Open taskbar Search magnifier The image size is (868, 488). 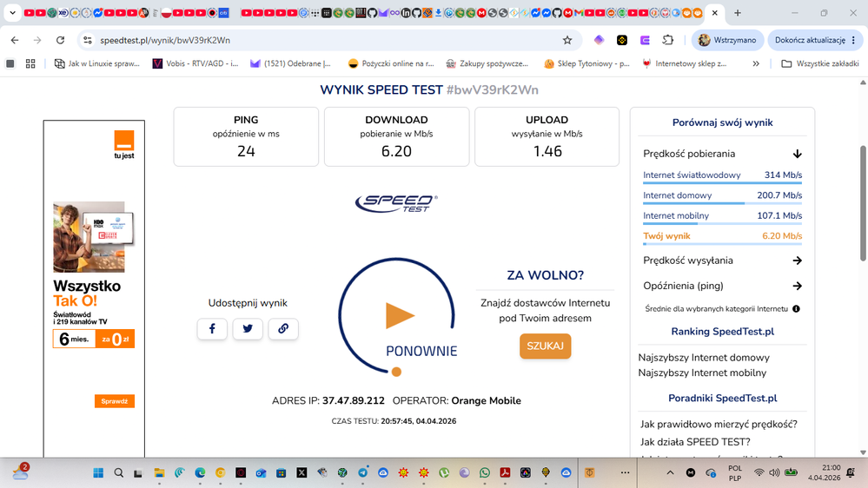click(118, 472)
